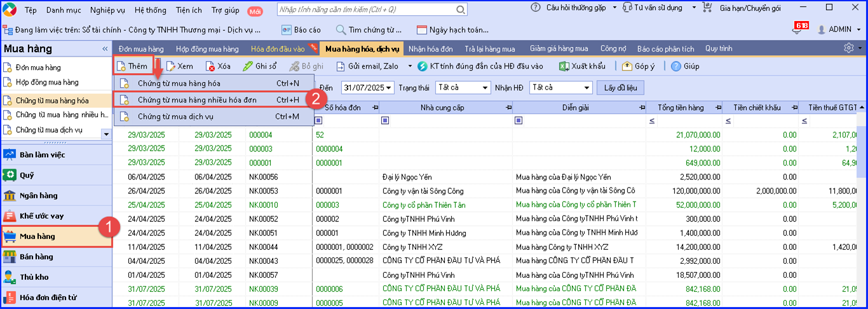Viewport: 868px width, 309px height.
Task: Click the Lấy dữ liệu button
Action: (x=620, y=88)
